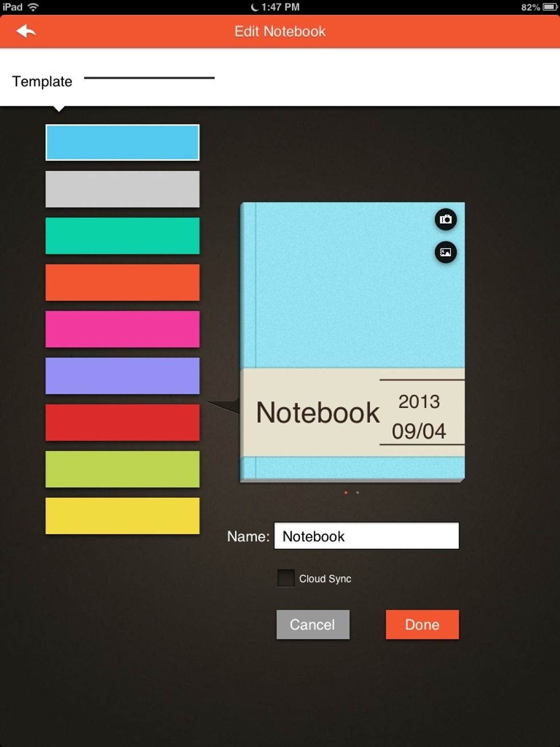This screenshot has width=560, height=747.
Task: Pick the yellow cover color
Action: [x=122, y=516]
